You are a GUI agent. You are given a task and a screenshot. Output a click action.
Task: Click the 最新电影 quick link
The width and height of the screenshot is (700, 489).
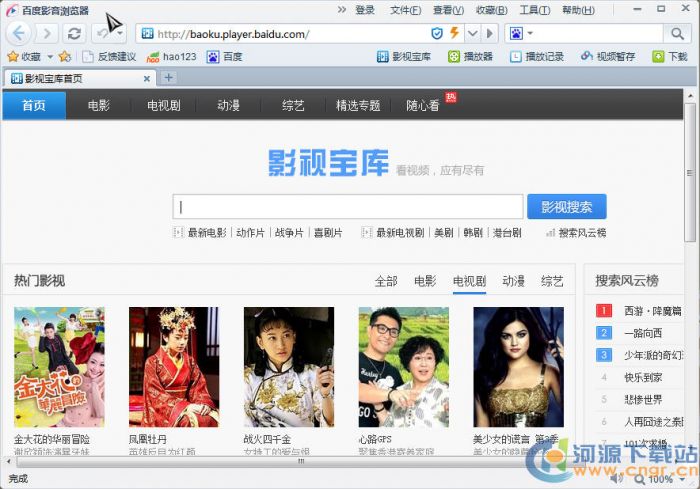[x=207, y=233]
